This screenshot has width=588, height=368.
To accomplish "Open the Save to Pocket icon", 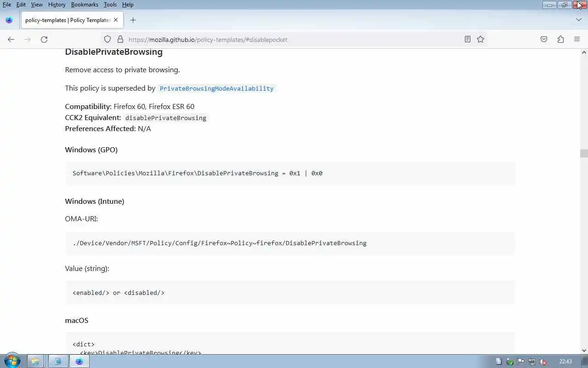I will (544, 40).
